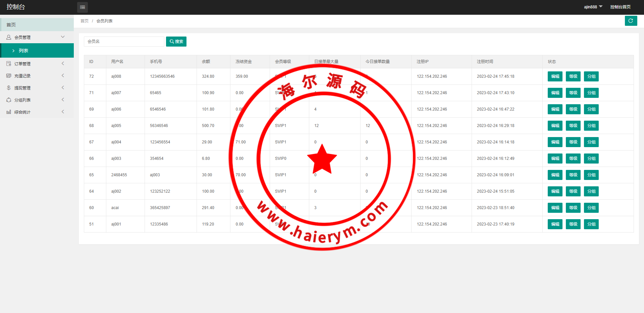
Task: Click the order management icon
Action: 9,64
